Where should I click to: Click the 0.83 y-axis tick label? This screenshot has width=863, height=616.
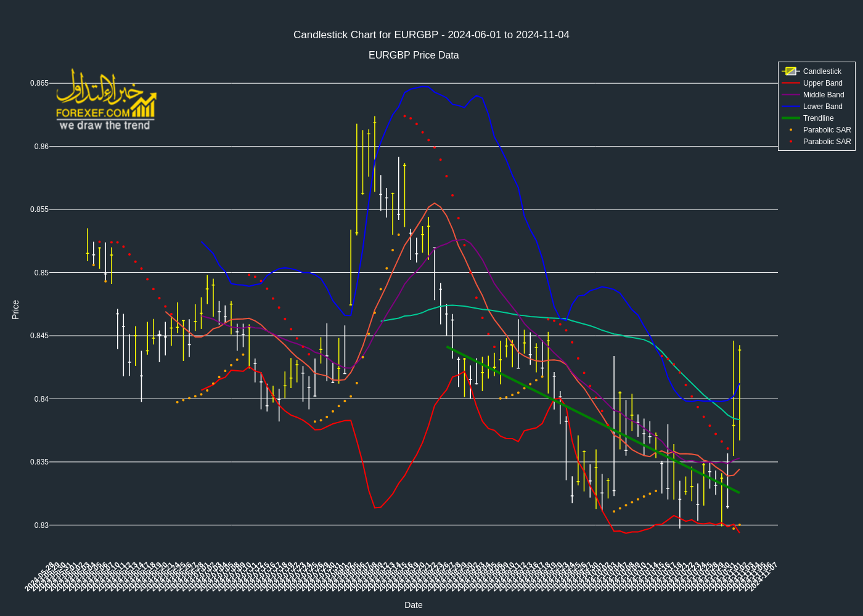pos(41,525)
